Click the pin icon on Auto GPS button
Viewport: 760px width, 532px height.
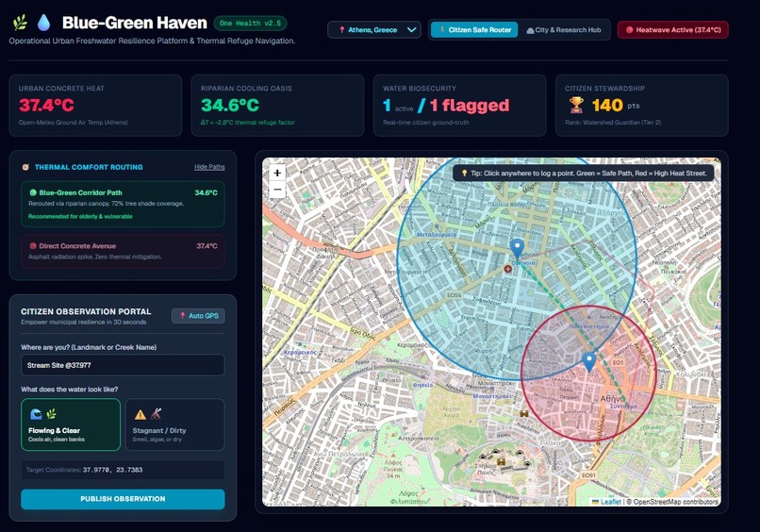pos(182,316)
